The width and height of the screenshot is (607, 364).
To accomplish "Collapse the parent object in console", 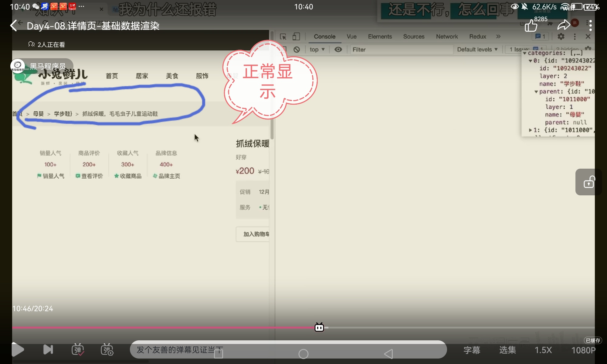I will point(536,92).
